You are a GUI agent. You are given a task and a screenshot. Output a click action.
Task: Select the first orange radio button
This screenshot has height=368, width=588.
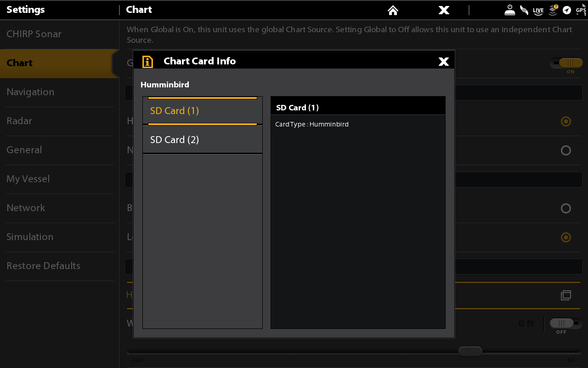pos(566,121)
